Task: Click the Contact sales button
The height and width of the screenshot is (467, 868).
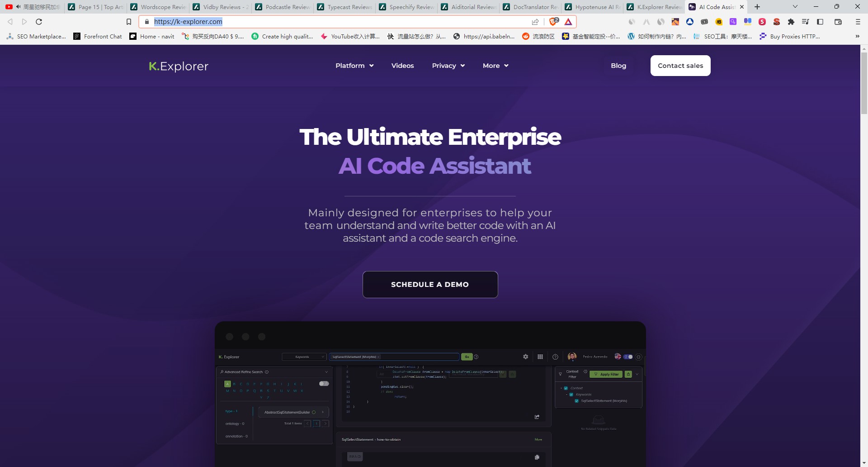Action: pos(680,66)
